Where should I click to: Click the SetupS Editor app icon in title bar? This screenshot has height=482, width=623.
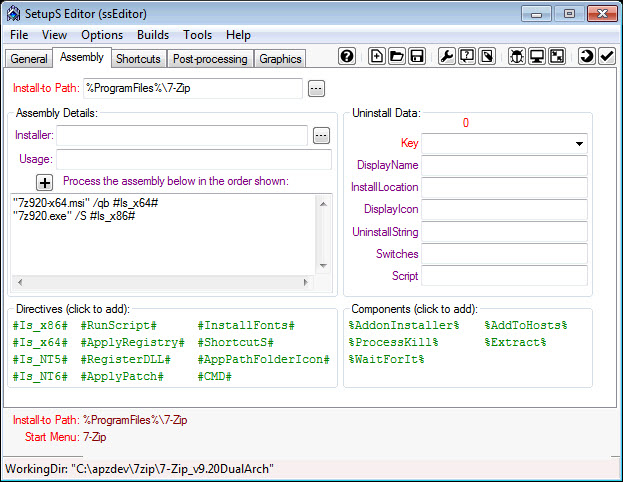click(13, 14)
